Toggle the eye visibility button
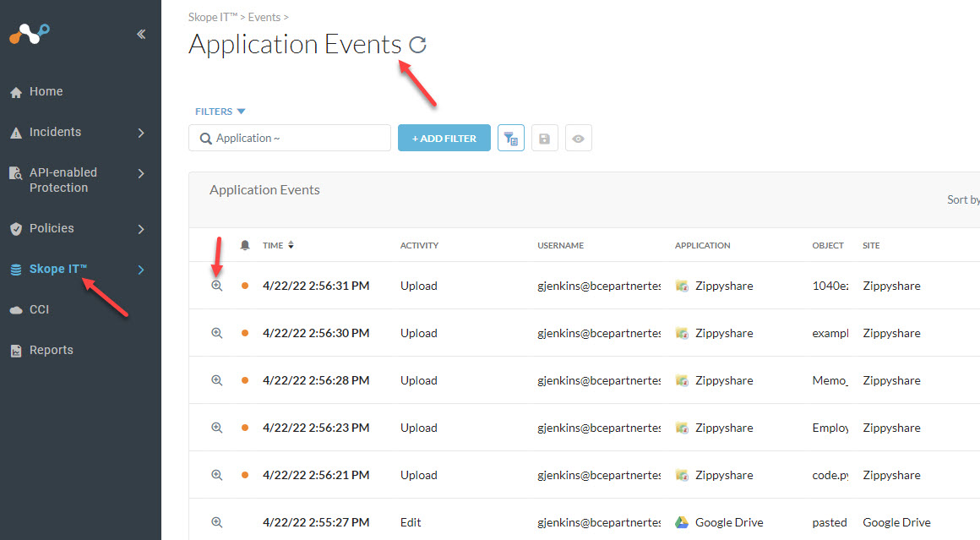This screenshot has height=540, width=980. click(x=578, y=138)
